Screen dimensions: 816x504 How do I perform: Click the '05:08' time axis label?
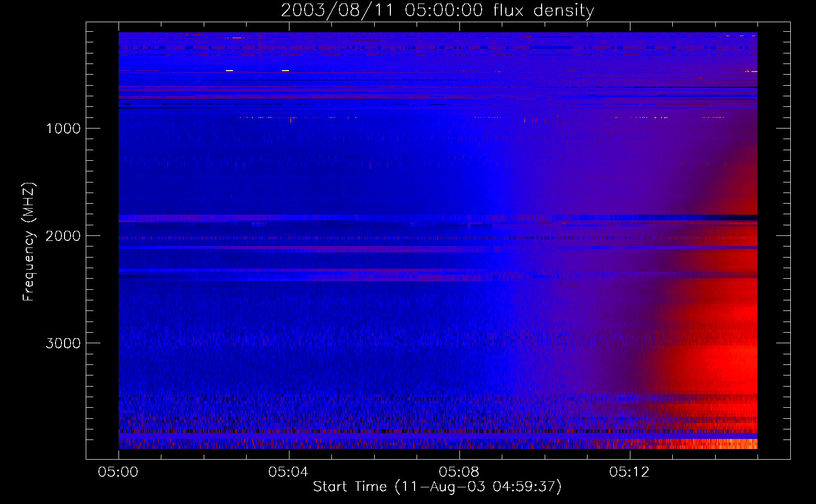(x=459, y=472)
